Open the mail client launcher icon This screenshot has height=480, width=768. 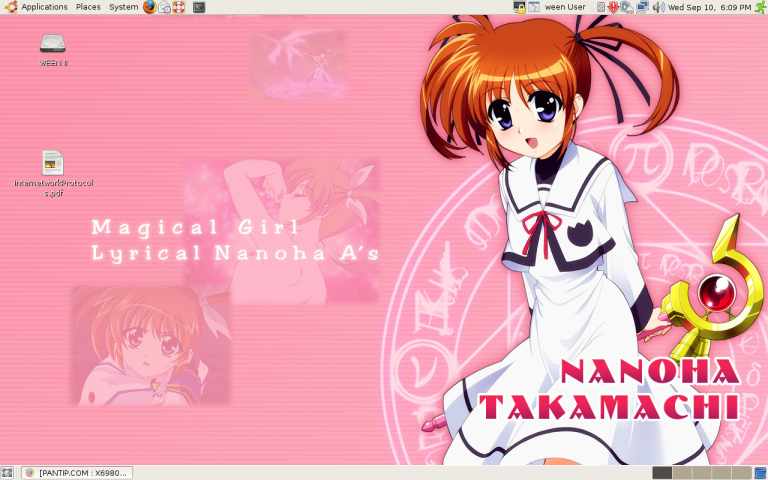coord(165,7)
